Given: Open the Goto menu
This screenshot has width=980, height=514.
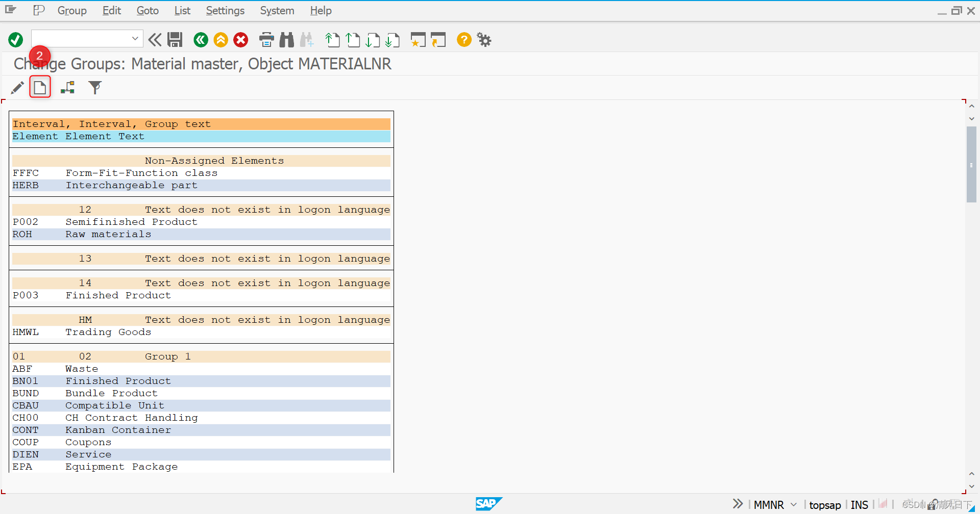Looking at the screenshot, I should point(148,10).
